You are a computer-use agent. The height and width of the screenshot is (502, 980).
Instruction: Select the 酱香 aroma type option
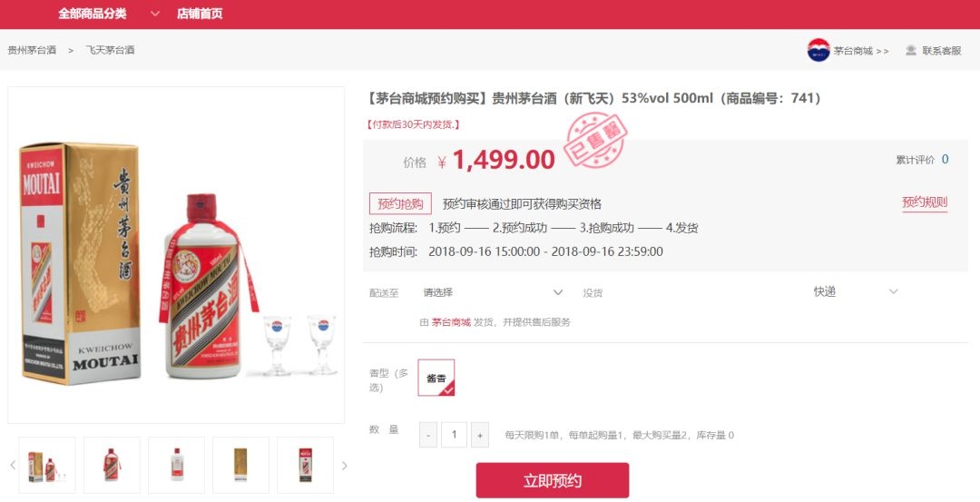coord(436,378)
